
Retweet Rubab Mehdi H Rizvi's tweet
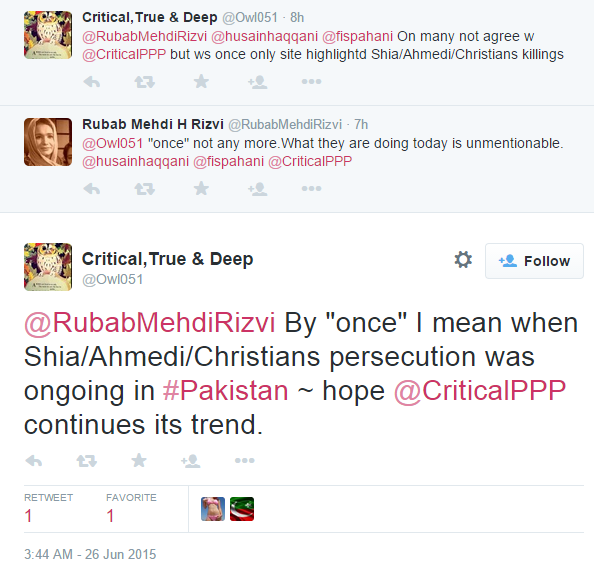145,189
